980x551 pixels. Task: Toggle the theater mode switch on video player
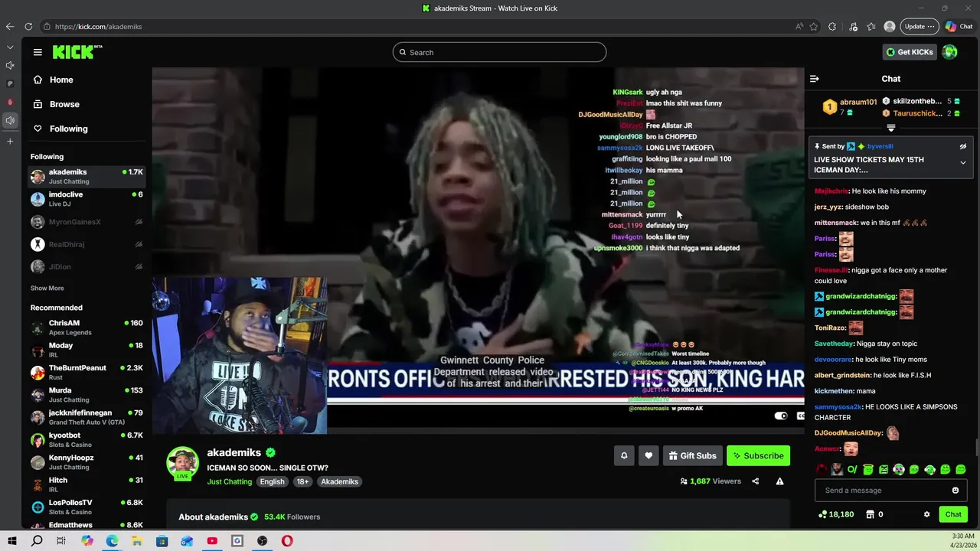[x=781, y=416]
